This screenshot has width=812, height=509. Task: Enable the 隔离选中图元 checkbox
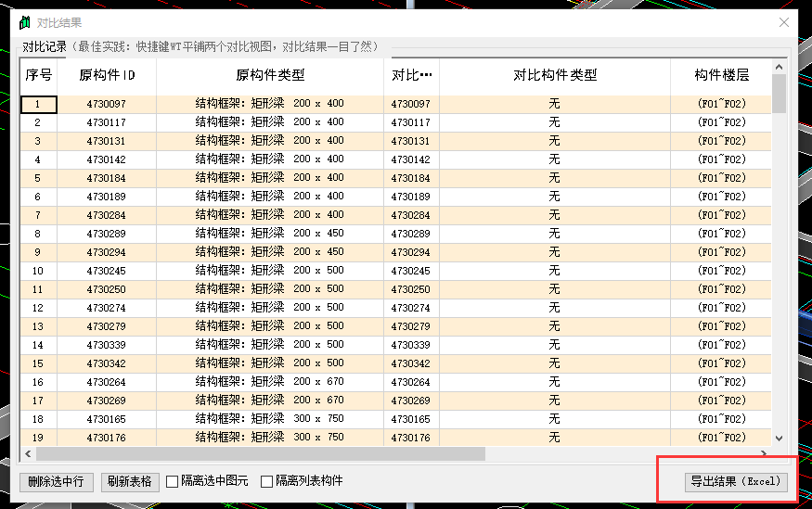(x=173, y=481)
